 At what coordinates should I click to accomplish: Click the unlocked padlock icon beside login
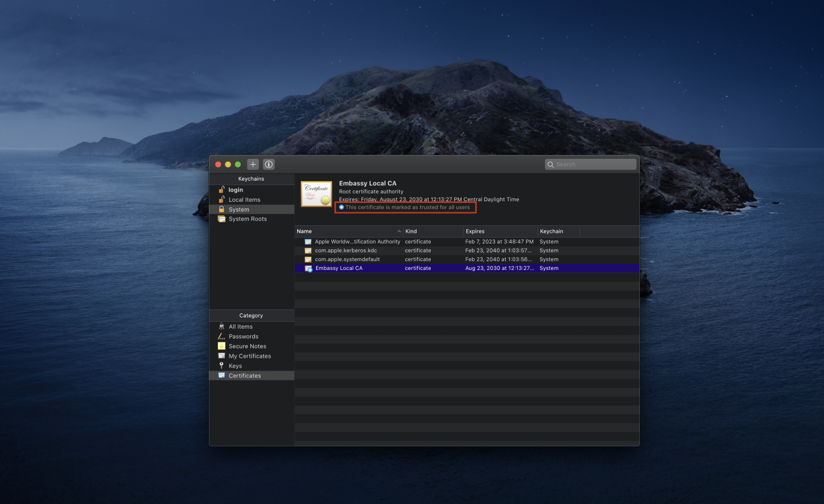tap(221, 189)
